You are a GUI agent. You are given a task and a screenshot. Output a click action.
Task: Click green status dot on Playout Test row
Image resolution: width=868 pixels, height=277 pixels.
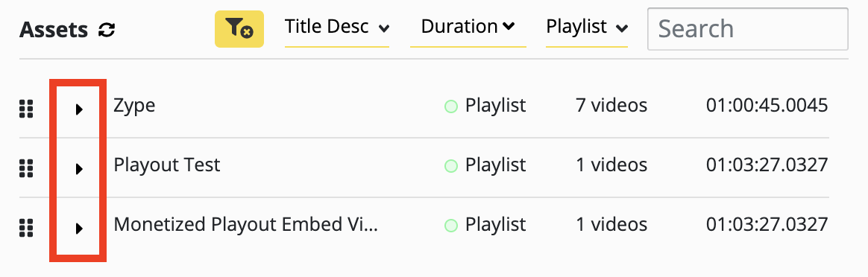tap(451, 166)
